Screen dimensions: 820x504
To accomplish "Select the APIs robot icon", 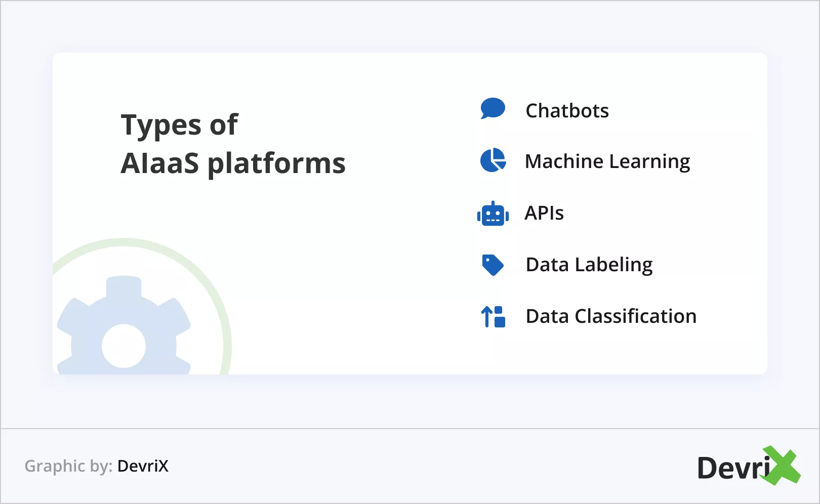I will [x=493, y=214].
